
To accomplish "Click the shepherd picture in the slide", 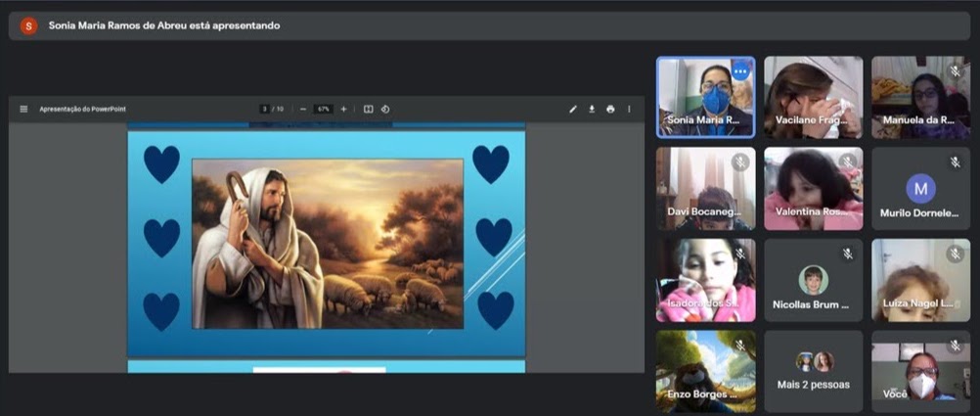I will click(x=327, y=244).
